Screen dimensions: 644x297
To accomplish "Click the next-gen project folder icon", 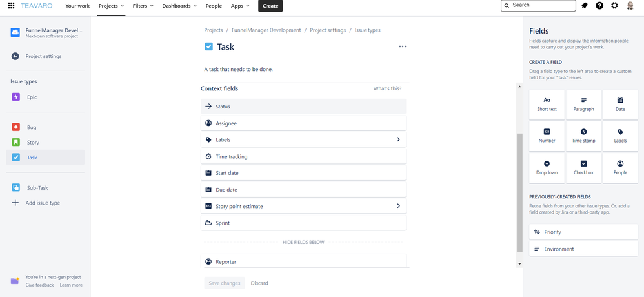I will click(x=15, y=281).
